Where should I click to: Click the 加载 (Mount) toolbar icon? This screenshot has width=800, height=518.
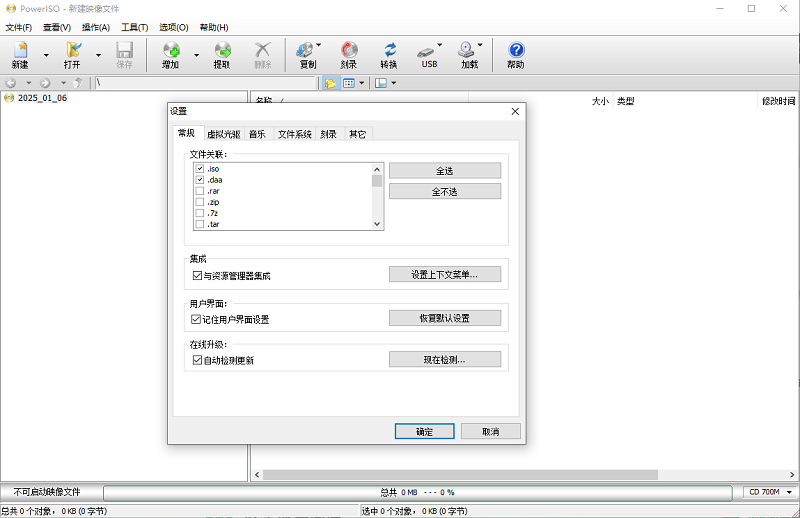[x=468, y=55]
